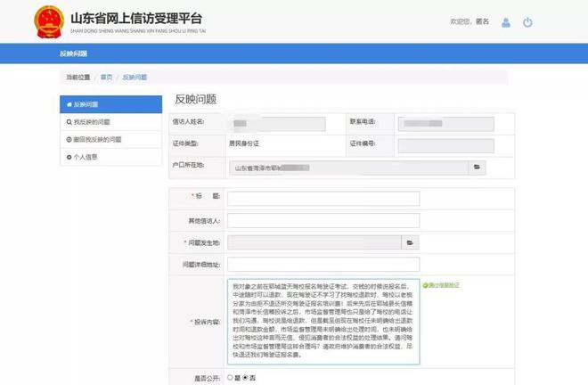The image size is (588, 385).
Task: Click the 标题 input field
Action: (x=323, y=198)
